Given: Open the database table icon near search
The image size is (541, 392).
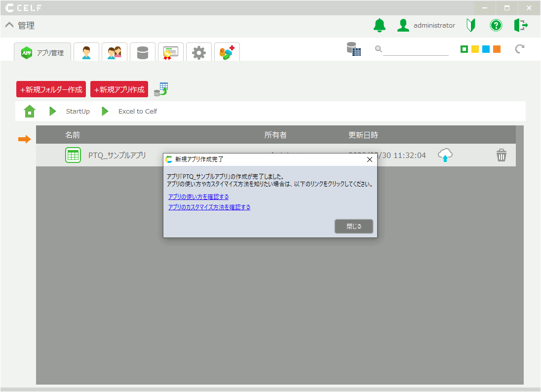Looking at the screenshot, I should [x=353, y=49].
